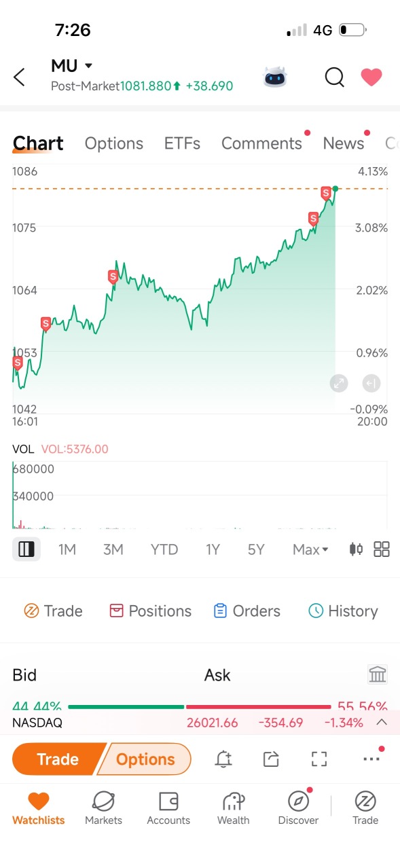Tap the back arrow icon
Image resolution: width=400 pixels, height=868 pixels.
[19, 77]
